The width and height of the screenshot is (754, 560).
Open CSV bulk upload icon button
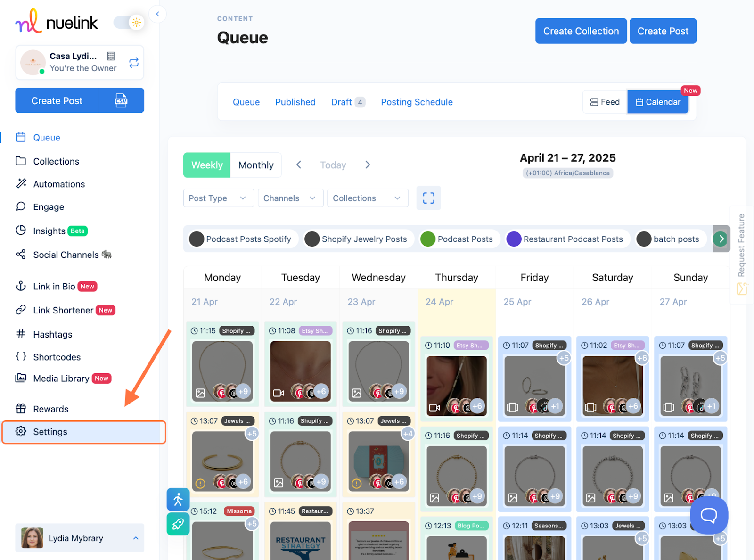coord(121,100)
